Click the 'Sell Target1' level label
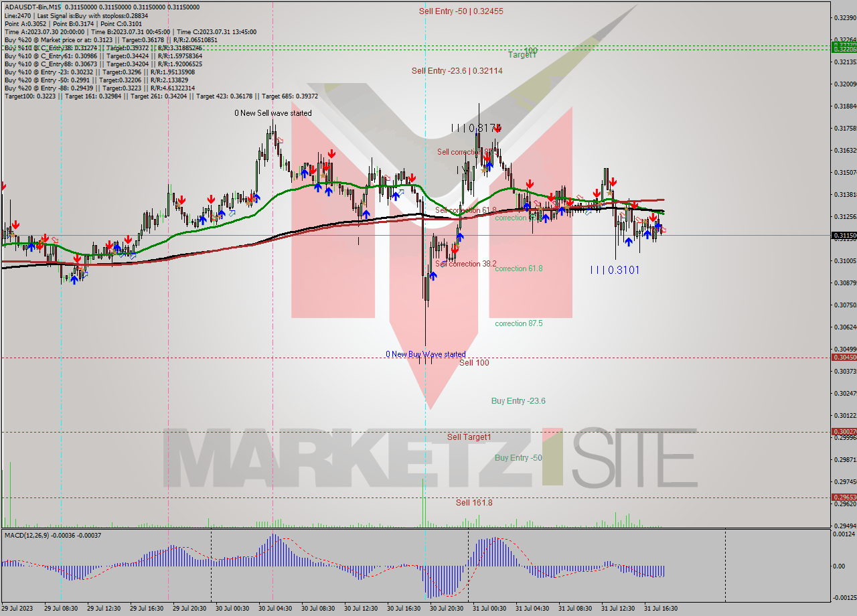Screen dimensions: 857x616 point(469,437)
